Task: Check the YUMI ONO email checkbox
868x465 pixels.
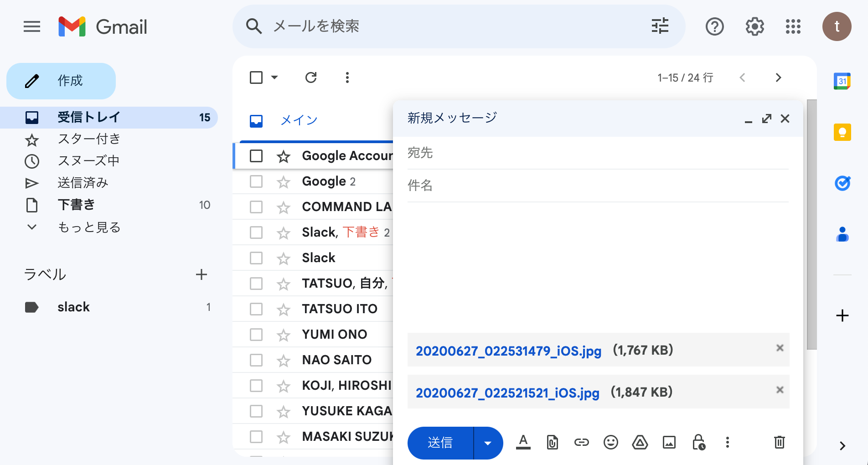Action: pyautogui.click(x=256, y=335)
